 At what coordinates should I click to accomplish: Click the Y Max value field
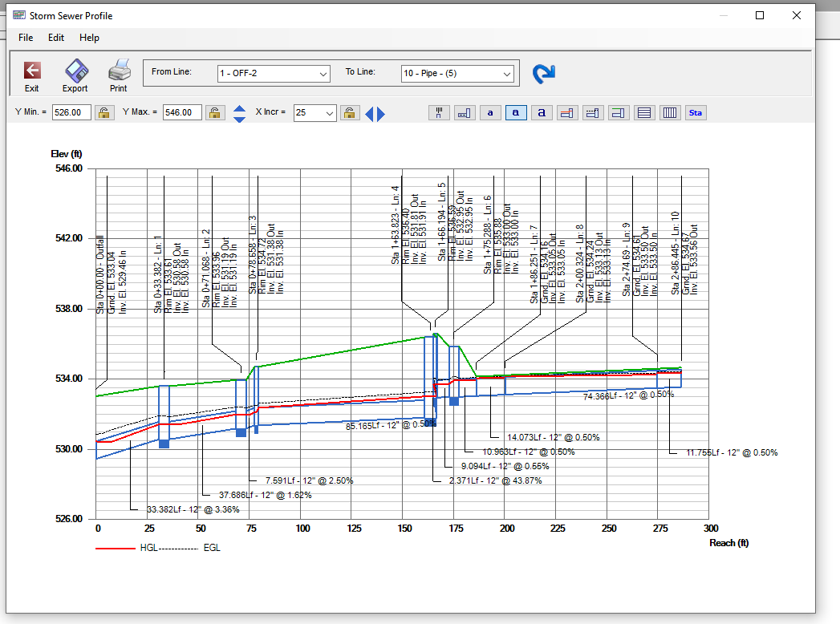(182, 112)
